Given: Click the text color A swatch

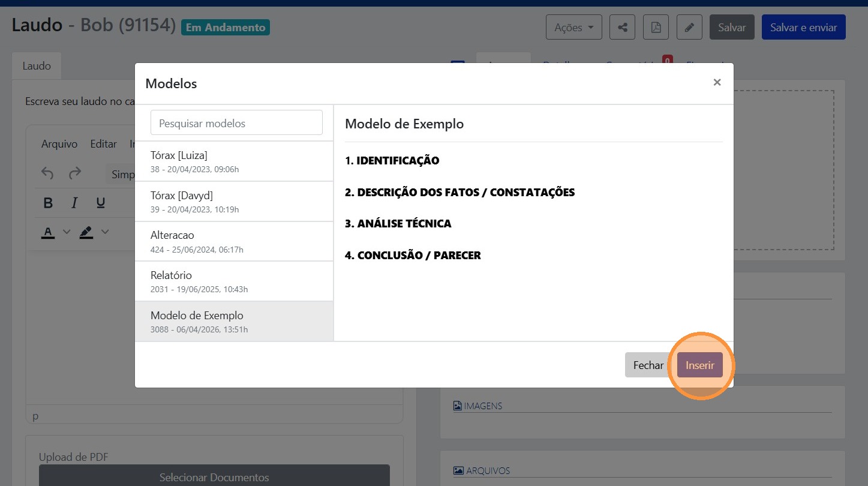Looking at the screenshot, I should [48, 232].
